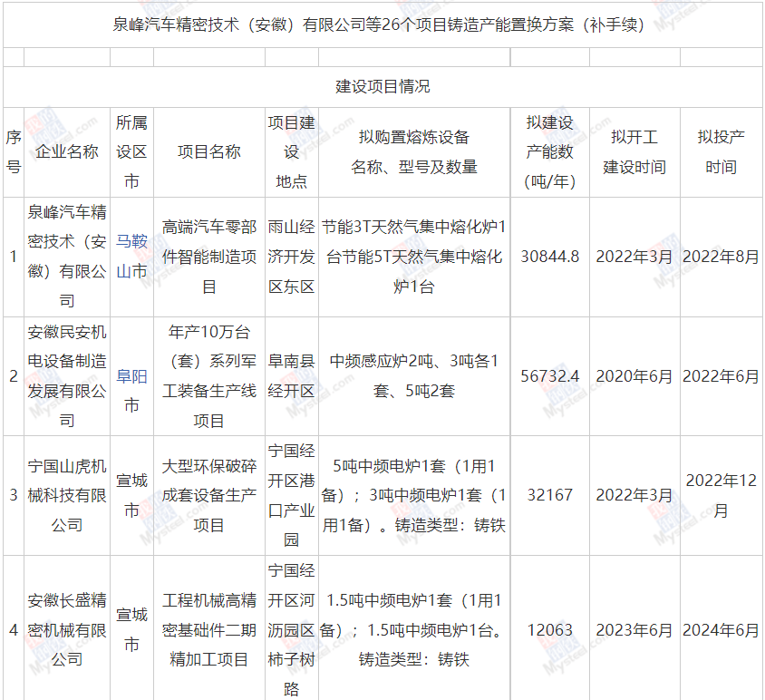Click location cell 宁国经开区港口产业园
This screenshot has height=700, width=765.
[291, 495]
